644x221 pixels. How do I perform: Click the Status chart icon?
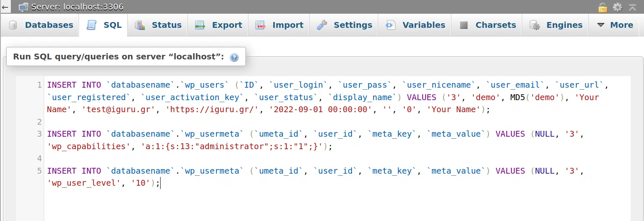click(x=140, y=25)
